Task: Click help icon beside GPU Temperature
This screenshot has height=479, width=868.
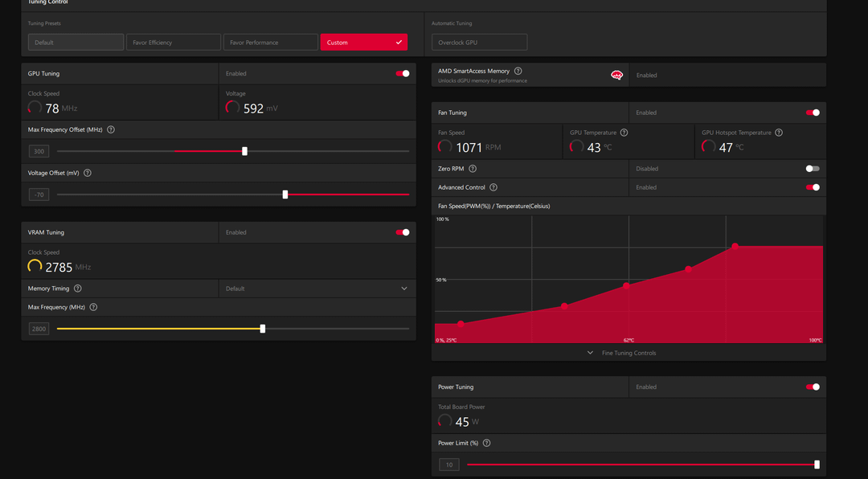Action: (x=624, y=133)
